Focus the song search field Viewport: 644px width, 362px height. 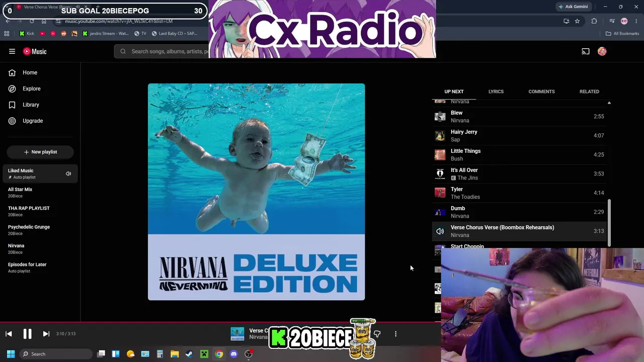(162, 51)
